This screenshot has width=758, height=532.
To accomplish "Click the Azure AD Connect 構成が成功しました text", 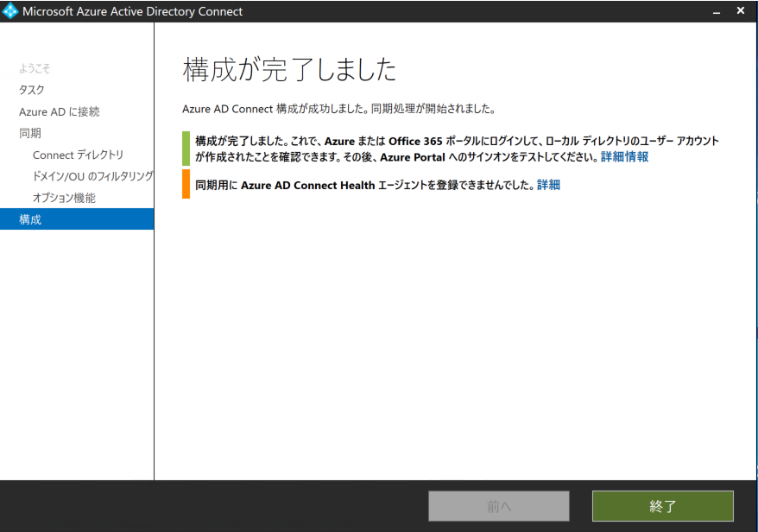I will point(339,109).
